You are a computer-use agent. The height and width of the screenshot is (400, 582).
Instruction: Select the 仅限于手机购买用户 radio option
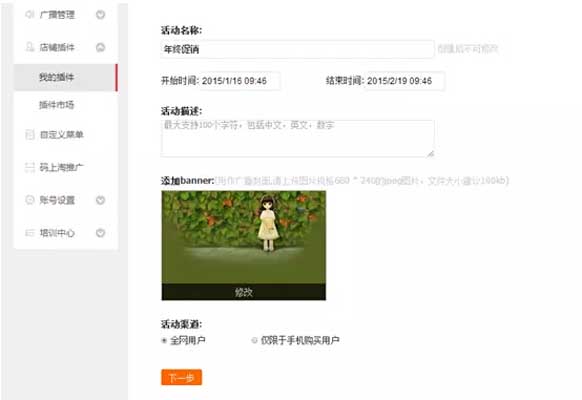coord(254,340)
